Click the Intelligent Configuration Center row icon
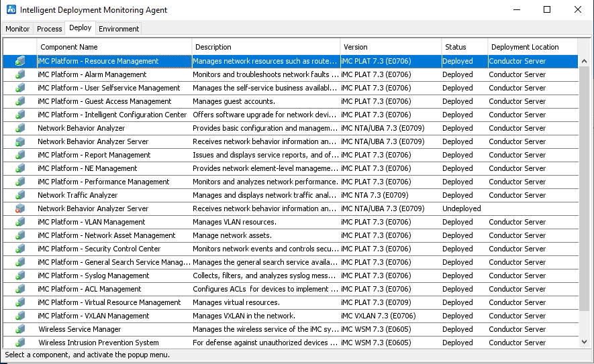This screenshot has width=594, height=364. (20, 115)
